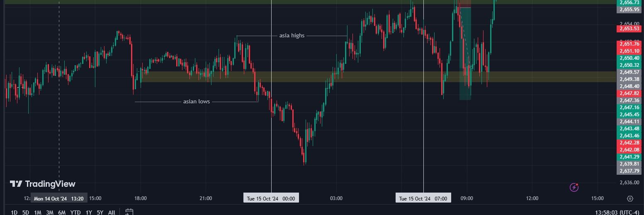Viewport: 644px width, 215px height.
Task: Click the 21:00 time axis label
Action: [x=206, y=198]
